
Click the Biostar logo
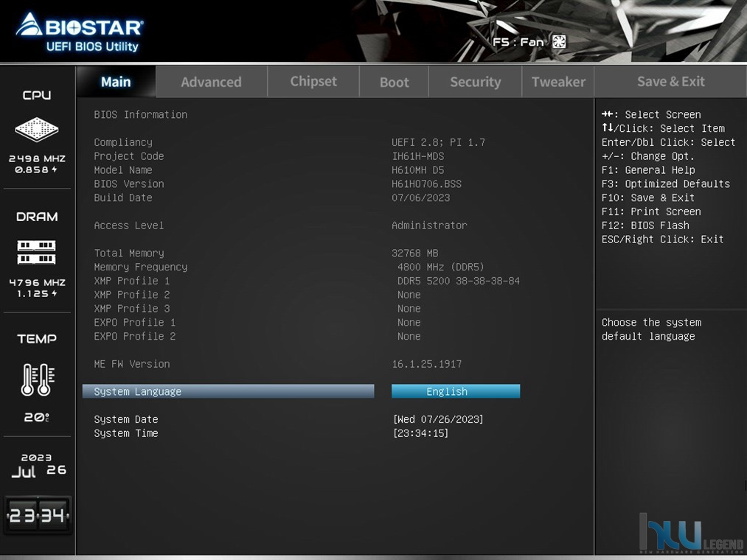[80, 32]
